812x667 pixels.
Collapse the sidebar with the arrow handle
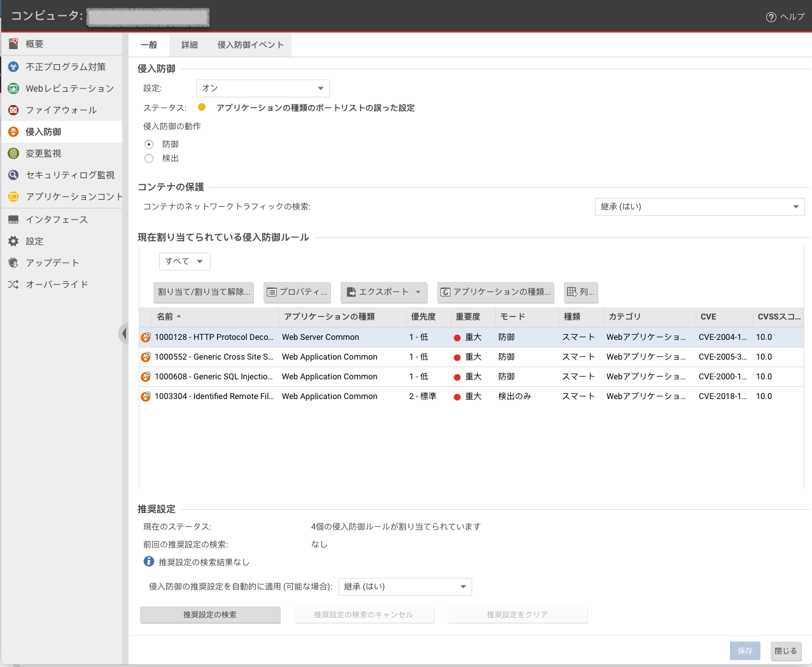point(123,333)
